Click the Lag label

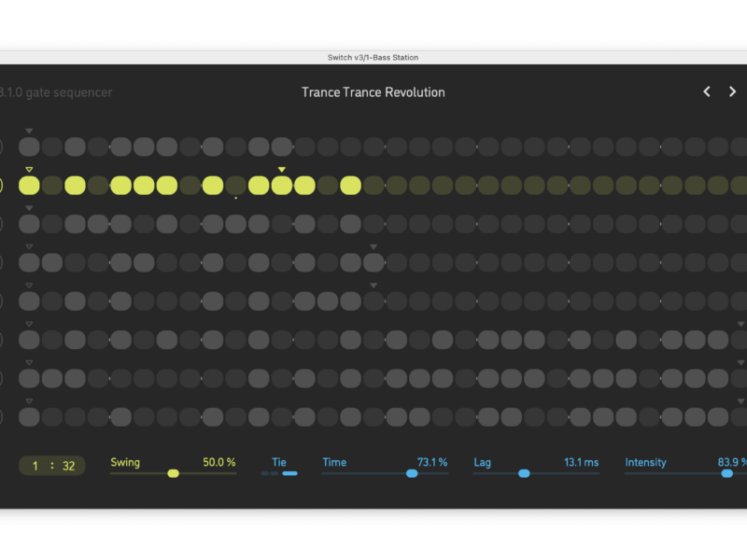[482, 462]
